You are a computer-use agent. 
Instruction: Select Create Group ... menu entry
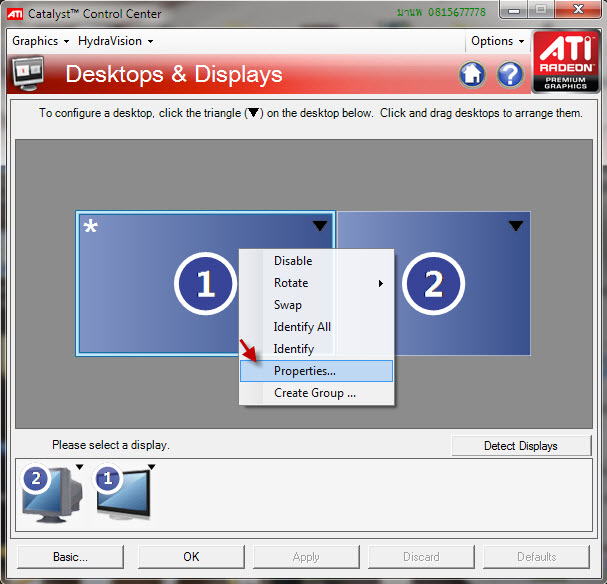pos(316,393)
